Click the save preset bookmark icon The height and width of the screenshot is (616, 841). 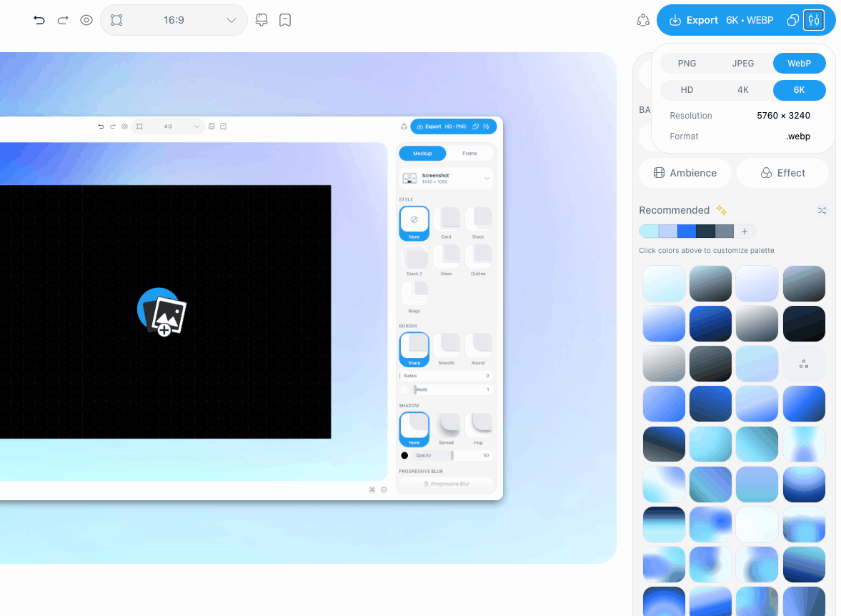tap(285, 21)
